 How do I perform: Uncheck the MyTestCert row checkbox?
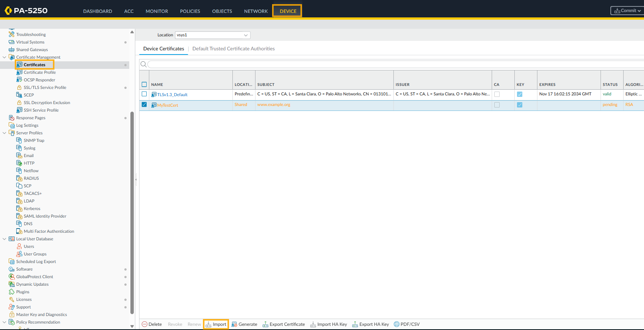(x=144, y=104)
